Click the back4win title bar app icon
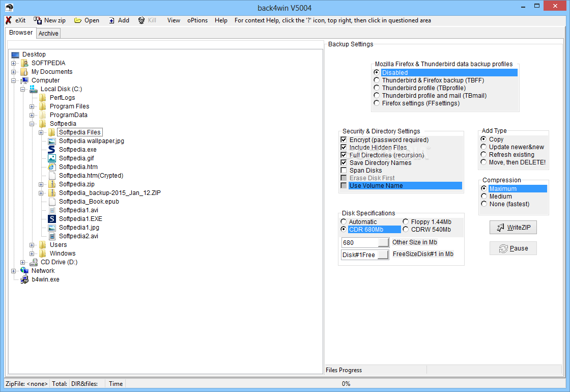Screen dimensions: 570x392 (9, 7)
